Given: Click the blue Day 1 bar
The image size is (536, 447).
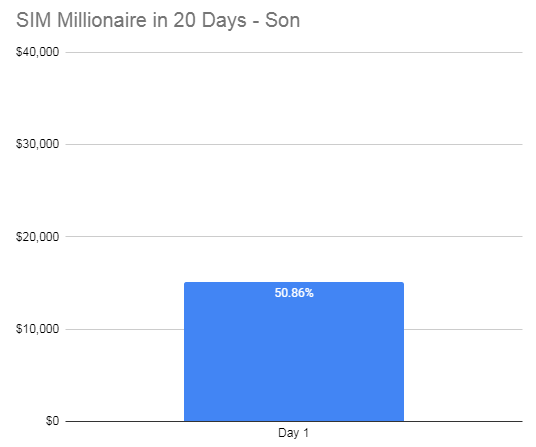Looking at the screenshot, I should point(294,352).
